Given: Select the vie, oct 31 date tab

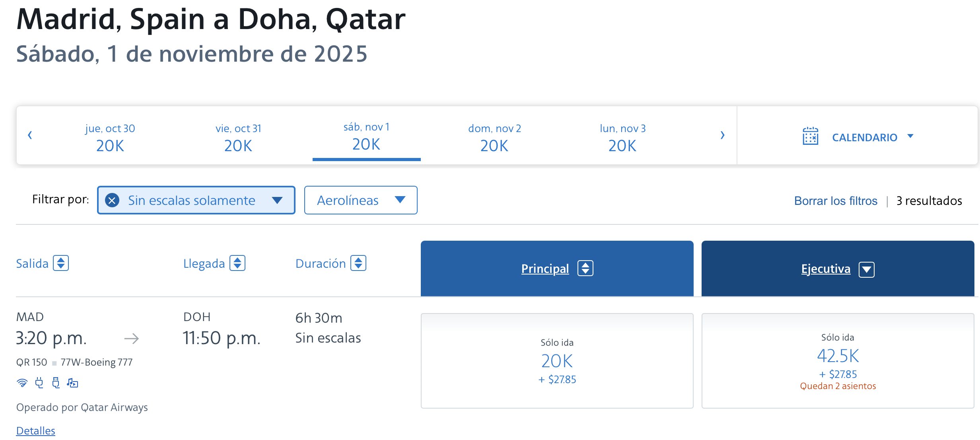Looking at the screenshot, I should pos(238,137).
